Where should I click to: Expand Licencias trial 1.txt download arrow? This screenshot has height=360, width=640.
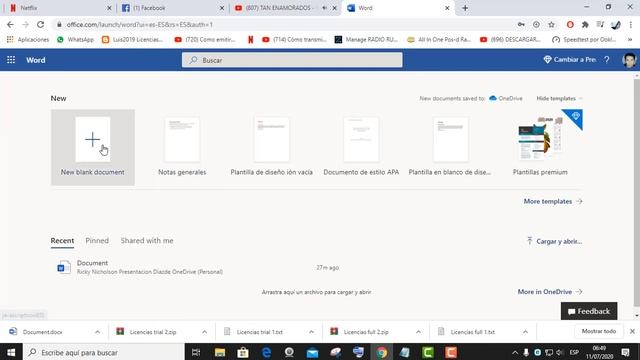pos(311,332)
